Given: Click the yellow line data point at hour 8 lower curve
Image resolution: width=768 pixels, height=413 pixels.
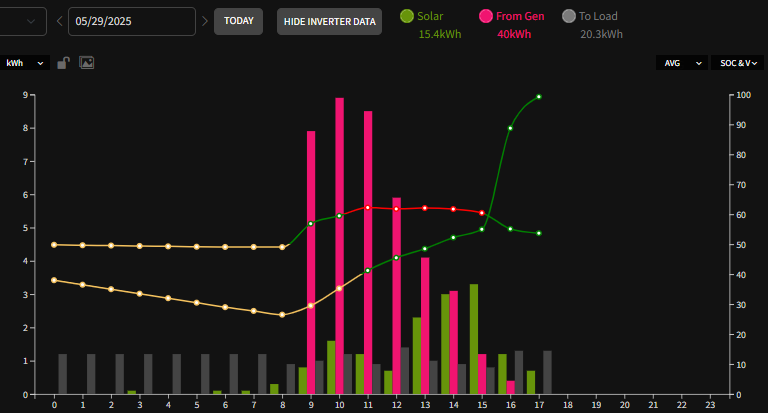Looking at the screenshot, I should 282,315.
